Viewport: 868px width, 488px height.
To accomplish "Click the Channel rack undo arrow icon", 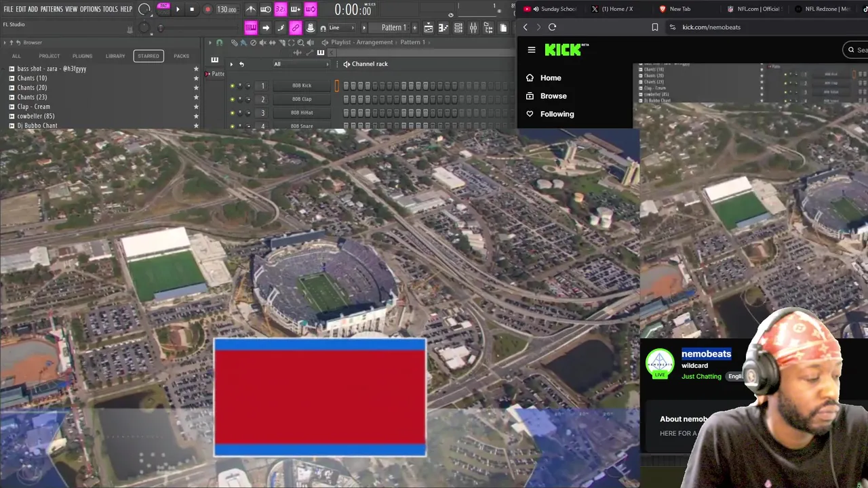I will tap(241, 64).
